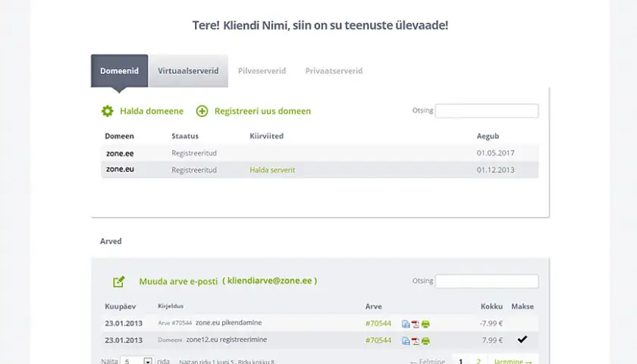Viewport: 637px width, 364px height.
Task: Download PDF of zone12.eu registreerimine invoice
Action: [416, 340]
